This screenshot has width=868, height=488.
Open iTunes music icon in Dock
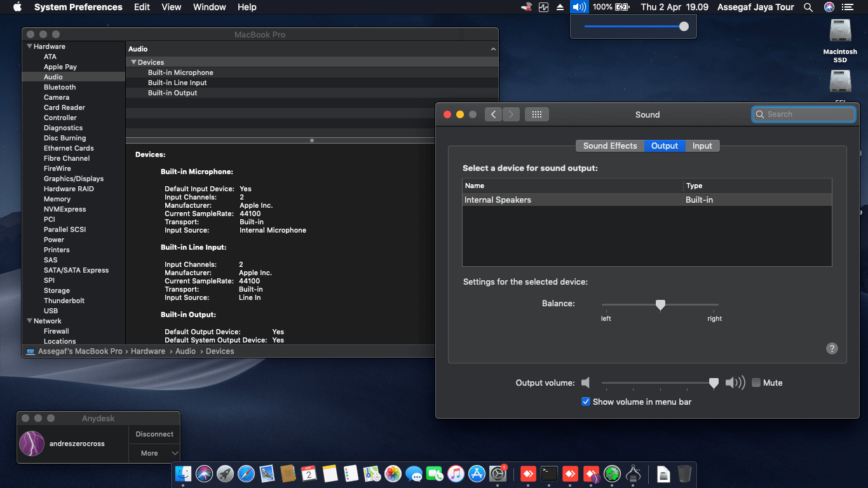coord(456,473)
